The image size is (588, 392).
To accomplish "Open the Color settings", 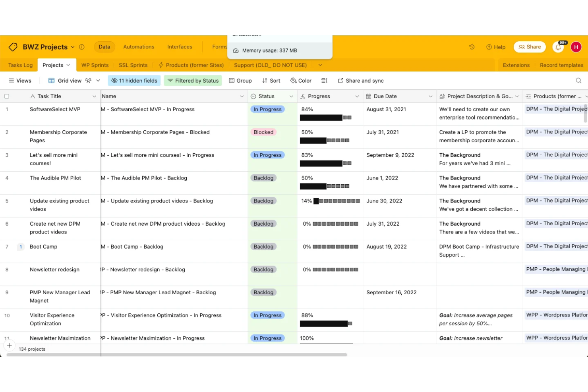I will tap(300, 80).
